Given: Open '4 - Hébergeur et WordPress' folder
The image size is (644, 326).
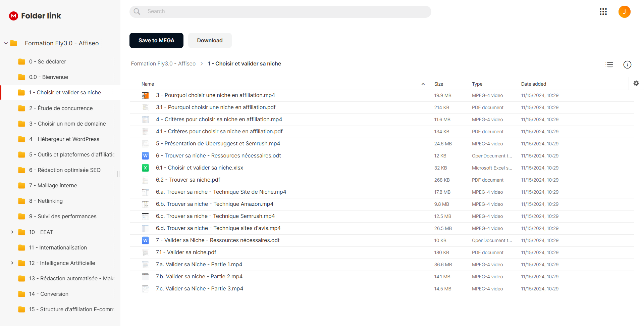Looking at the screenshot, I should pos(64,139).
